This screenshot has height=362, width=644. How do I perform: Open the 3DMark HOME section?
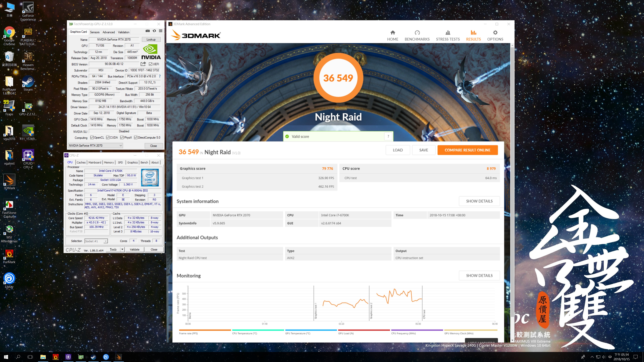(392, 36)
